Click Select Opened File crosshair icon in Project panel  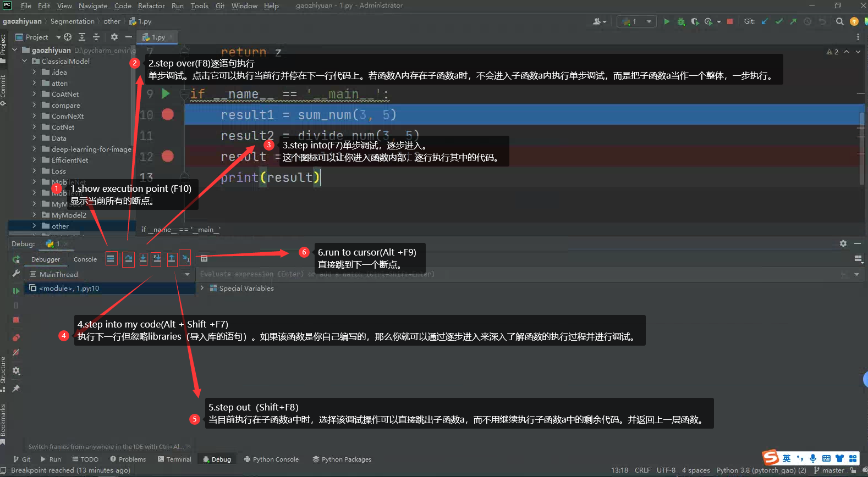pos(68,37)
